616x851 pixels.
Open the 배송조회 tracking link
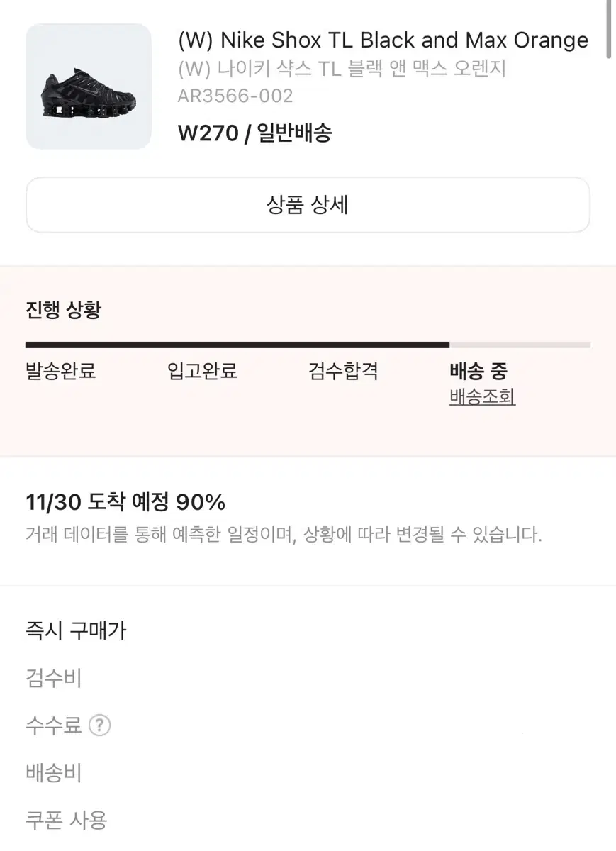(482, 396)
